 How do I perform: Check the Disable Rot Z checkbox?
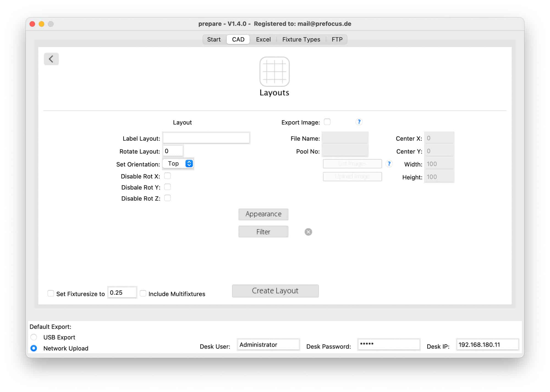167,198
